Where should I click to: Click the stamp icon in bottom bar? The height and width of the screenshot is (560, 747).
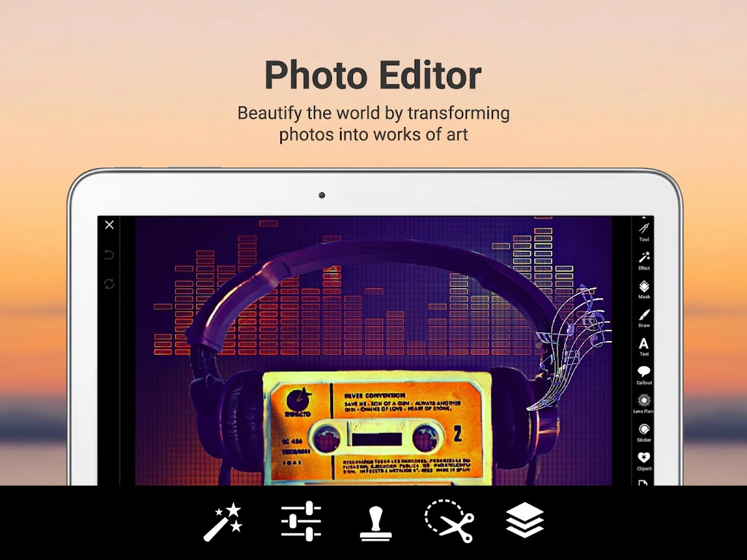(x=376, y=524)
